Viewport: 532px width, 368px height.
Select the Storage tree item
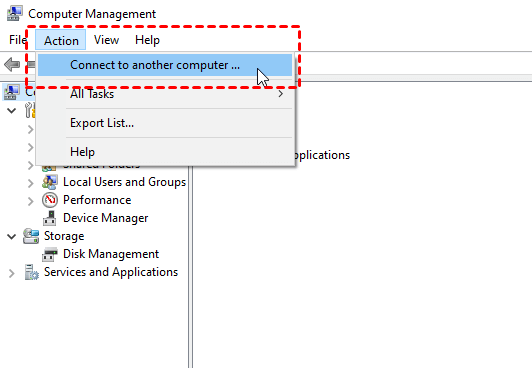pyautogui.click(x=64, y=236)
